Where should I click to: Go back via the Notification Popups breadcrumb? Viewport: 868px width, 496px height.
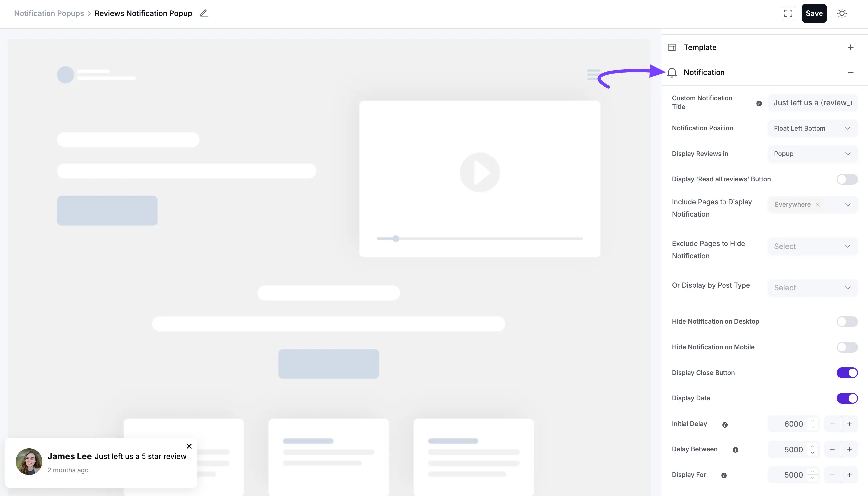[x=49, y=13]
